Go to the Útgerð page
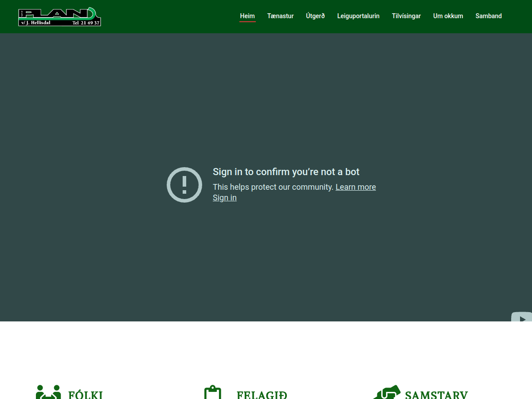Image resolution: width=532 pixels, height=399 pixels. click(315, 16)
